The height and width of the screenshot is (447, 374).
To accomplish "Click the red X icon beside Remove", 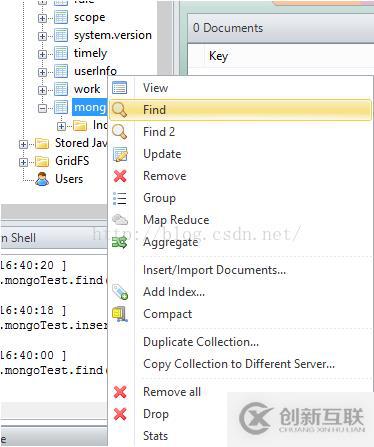I will pyautogui.click(x=120, y=176).
